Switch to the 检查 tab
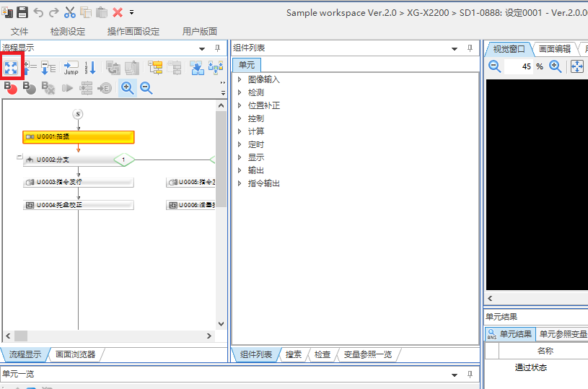 (x=322, y=354)
